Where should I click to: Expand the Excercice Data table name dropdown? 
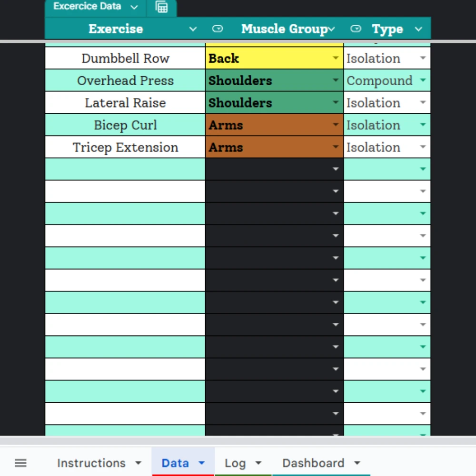point(134,7)
